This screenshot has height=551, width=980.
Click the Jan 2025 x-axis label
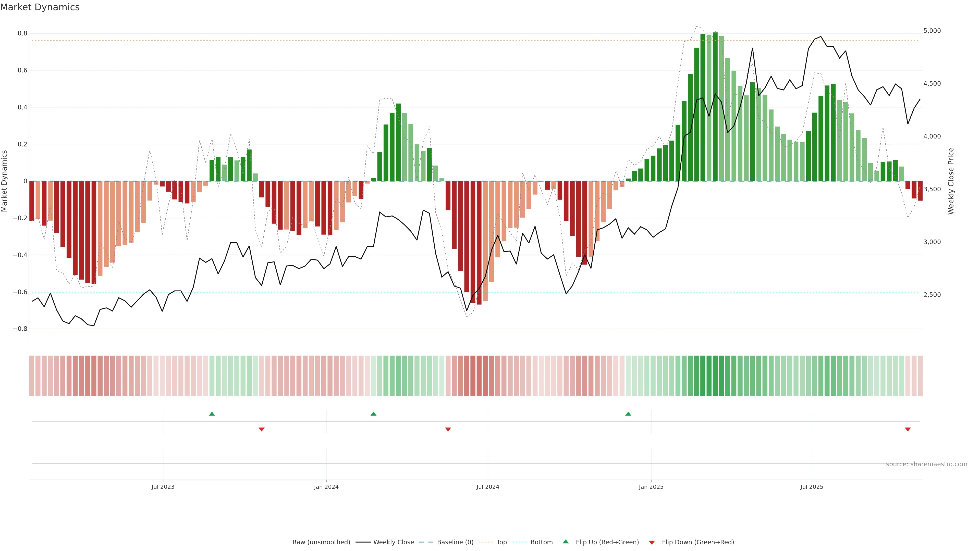tap(651, 487)
